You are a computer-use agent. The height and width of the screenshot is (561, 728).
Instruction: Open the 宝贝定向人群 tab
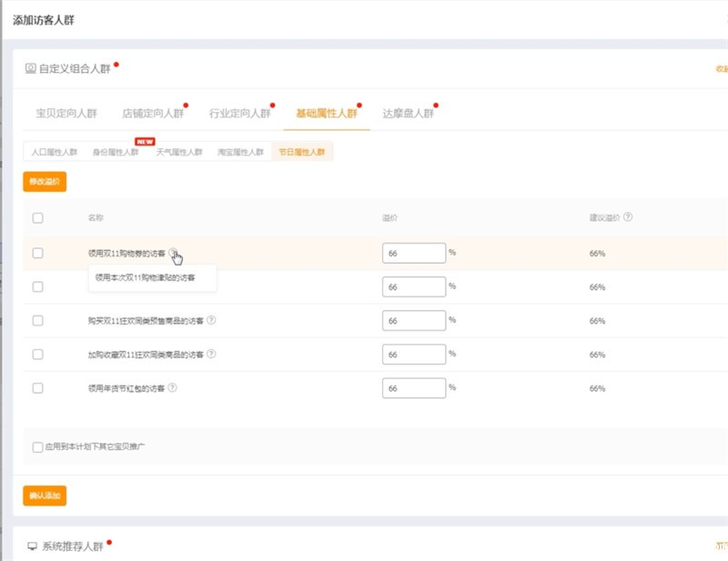point(66,114)
